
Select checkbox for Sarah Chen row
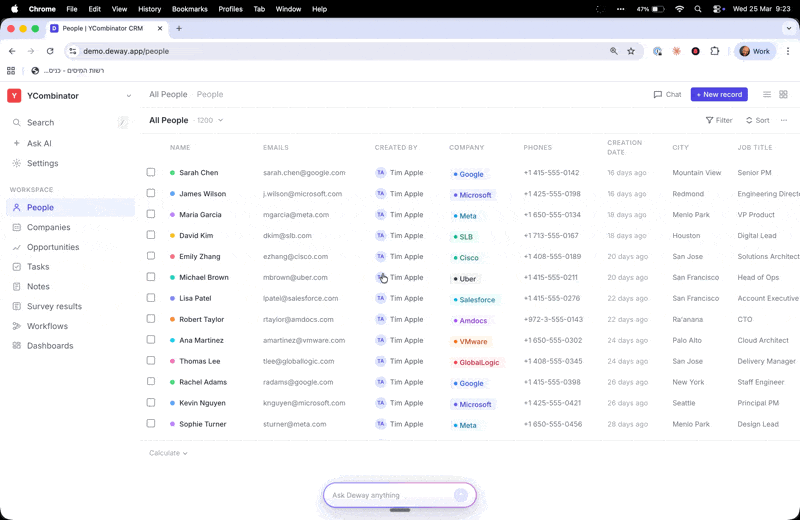click(x=151, y=172)
